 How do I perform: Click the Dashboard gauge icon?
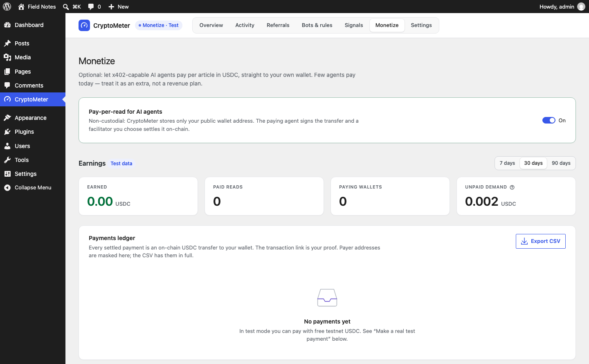pos(7,25)
